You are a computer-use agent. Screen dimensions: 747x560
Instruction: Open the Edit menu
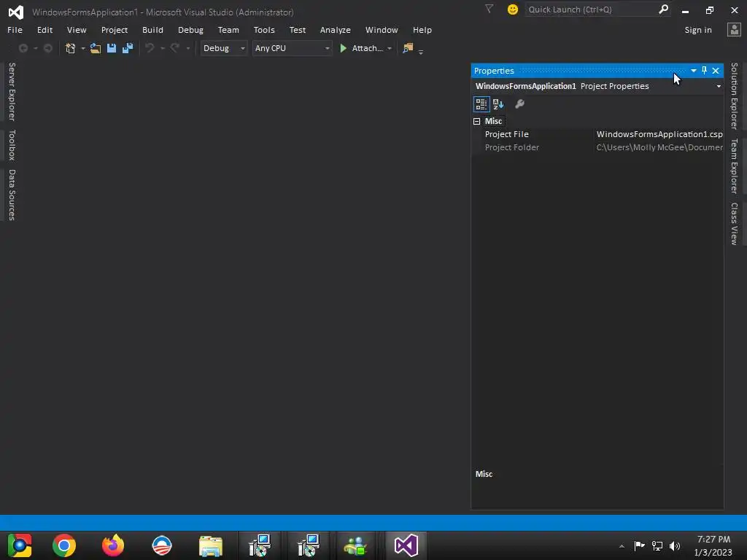point(44,29)
